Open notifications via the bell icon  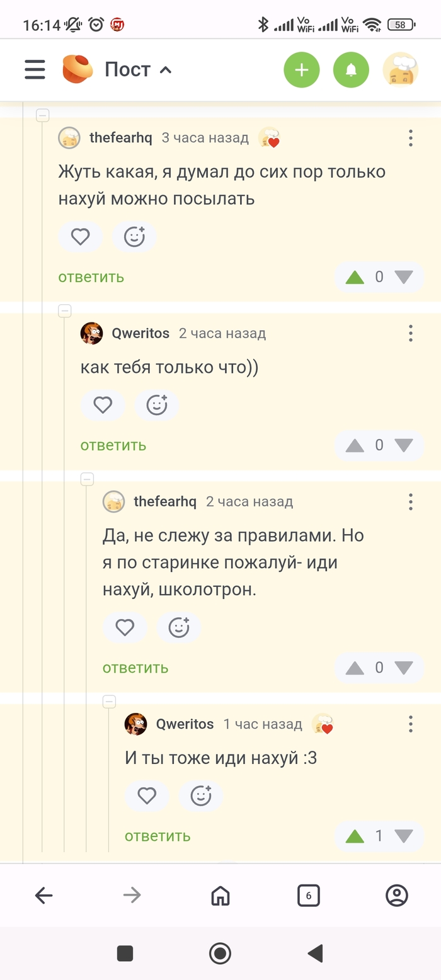pos(351,69)
